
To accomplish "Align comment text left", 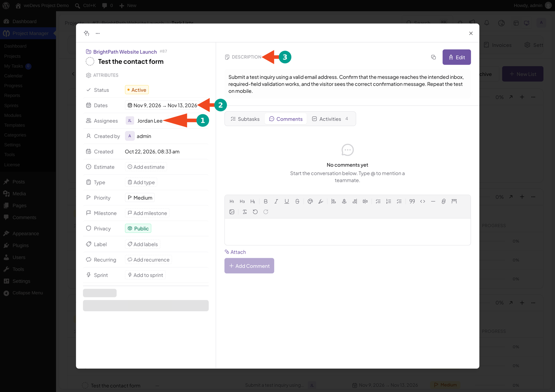I will (334, 201).
